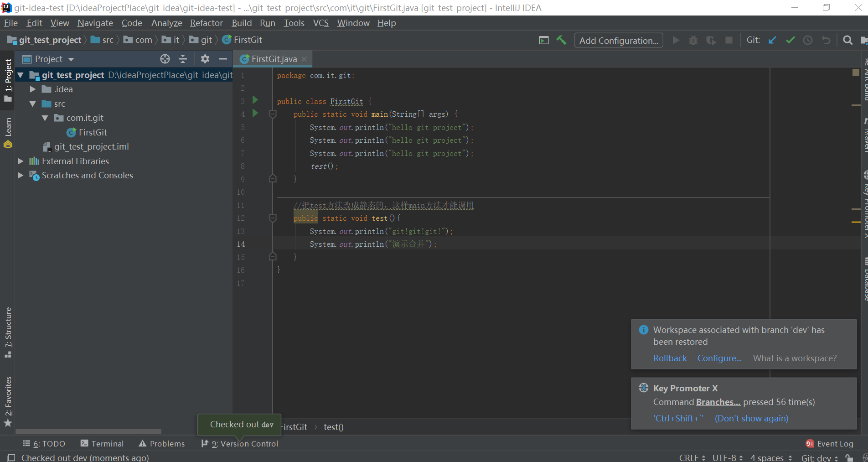Toggle the 7: Structure tool window
This screenshot has width=868, height=462.
[8, 332]
